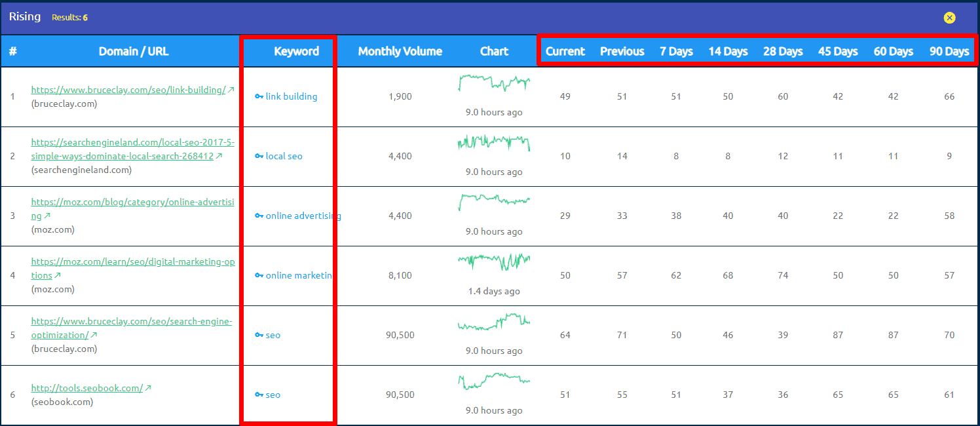View the ranking chart in bruceclay seo row
Image resolution: width=980 pixels, height=426 pixels.
(x=494, y=322)
